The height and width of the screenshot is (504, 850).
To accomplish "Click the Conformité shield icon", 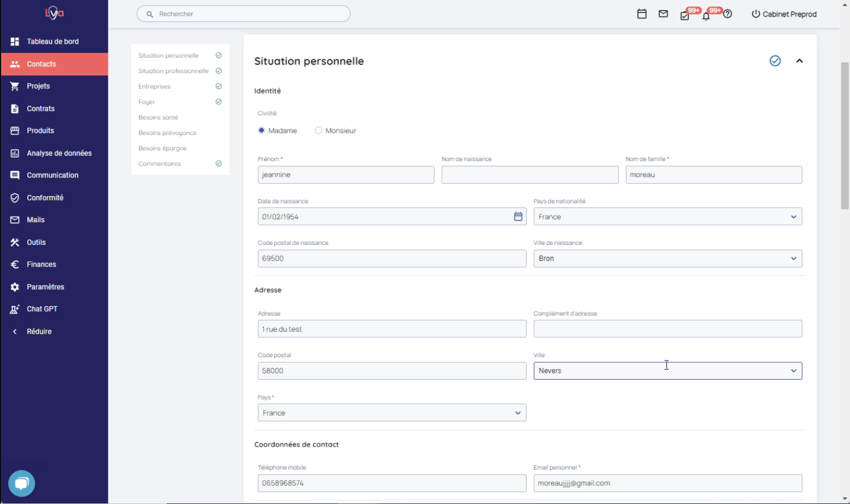I will pyautogui.click(x=15, y=198).
